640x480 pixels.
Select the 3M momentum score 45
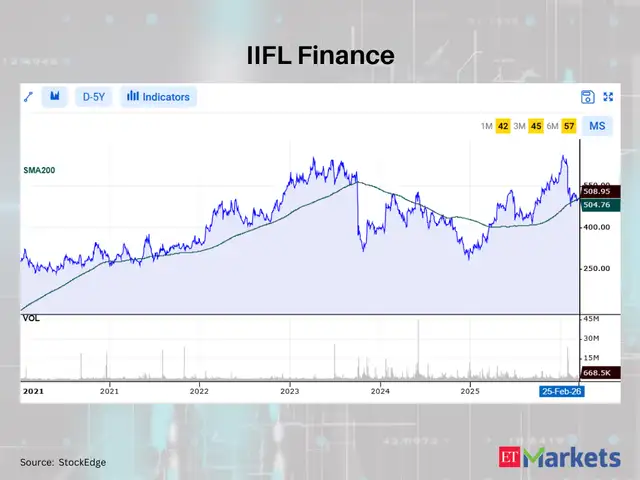(x=536, y=126)
